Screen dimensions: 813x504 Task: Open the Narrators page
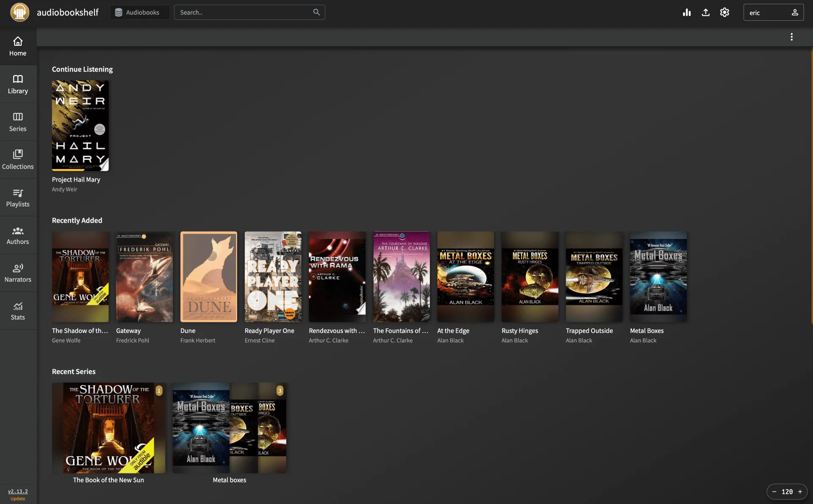coord(18,273)
